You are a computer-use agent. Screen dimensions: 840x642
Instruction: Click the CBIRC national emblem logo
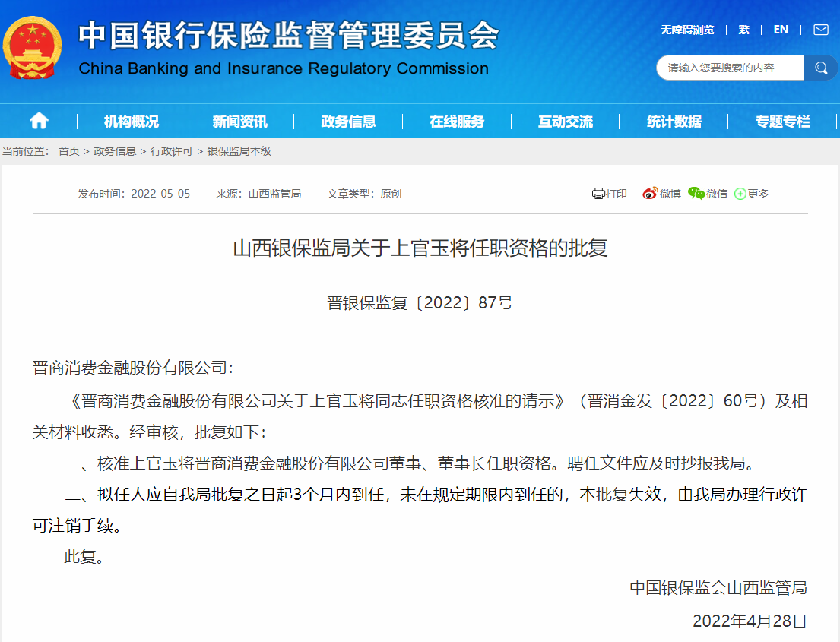point(32,47)
